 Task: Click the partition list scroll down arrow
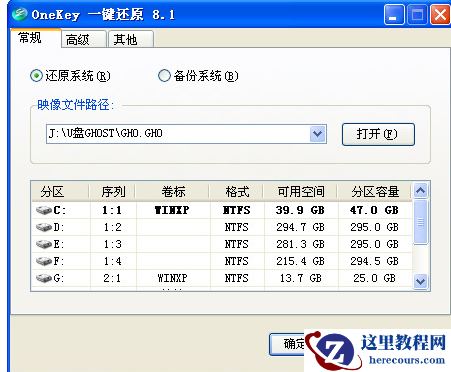point(420,282)
